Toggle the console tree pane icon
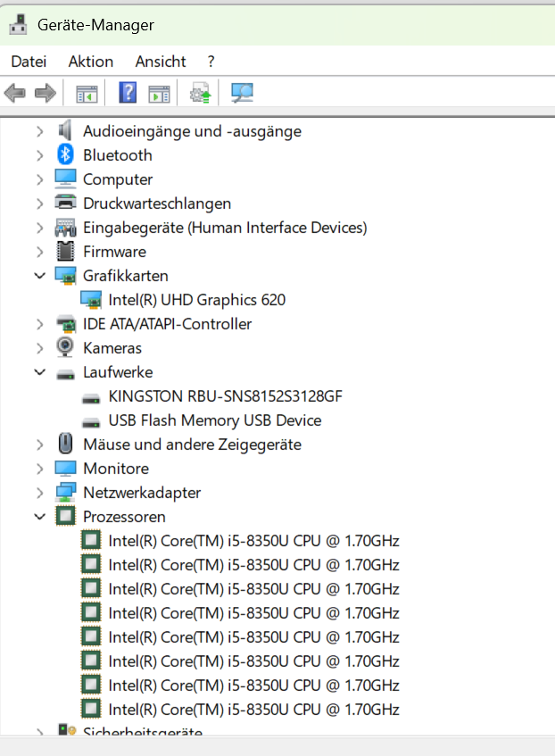The height and width of the screenshot is (756, 555). [x=87, y=94]
